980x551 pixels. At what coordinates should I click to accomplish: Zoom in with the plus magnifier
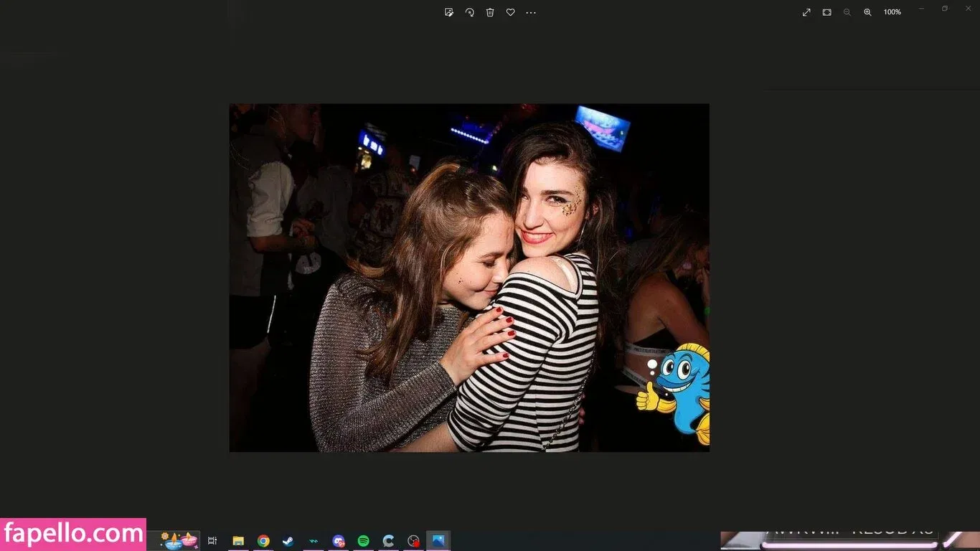point(867,12)
